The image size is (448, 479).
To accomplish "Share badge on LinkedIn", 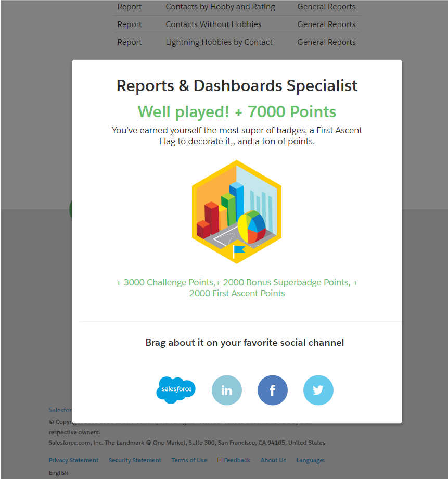I will [226, 390].
